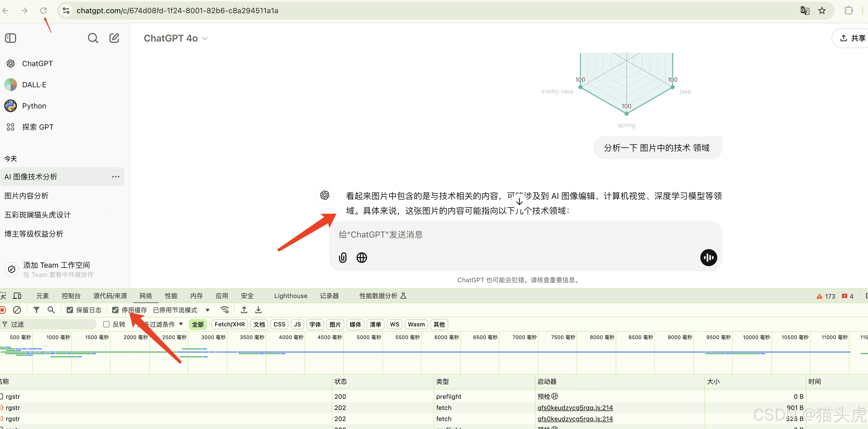Uncheck the 保留日志 preserve log checkbox
Viewport: 868px width, 429px height.
(x=70, y=310)
